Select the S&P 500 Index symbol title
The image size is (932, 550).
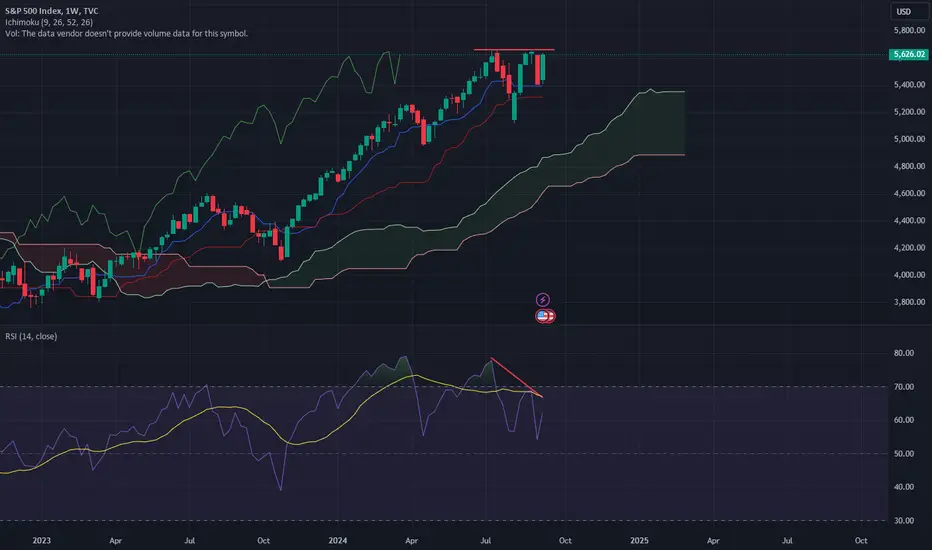coord(52,11)
